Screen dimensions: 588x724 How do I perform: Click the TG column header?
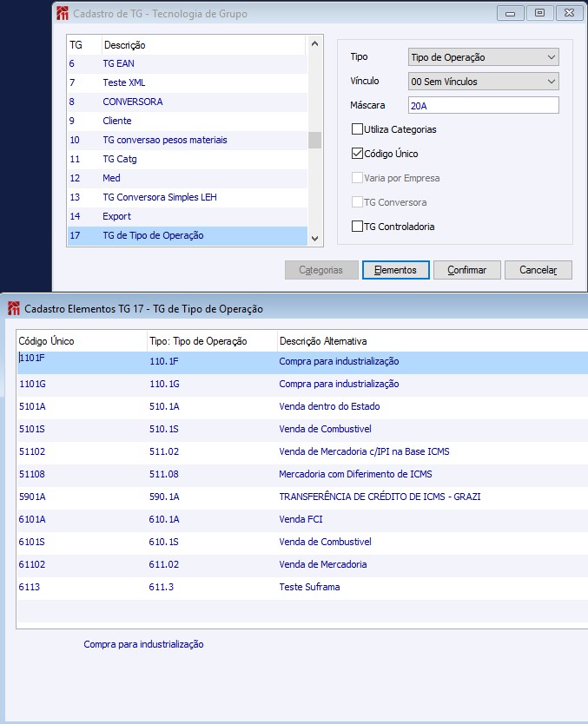coord(84,45)
